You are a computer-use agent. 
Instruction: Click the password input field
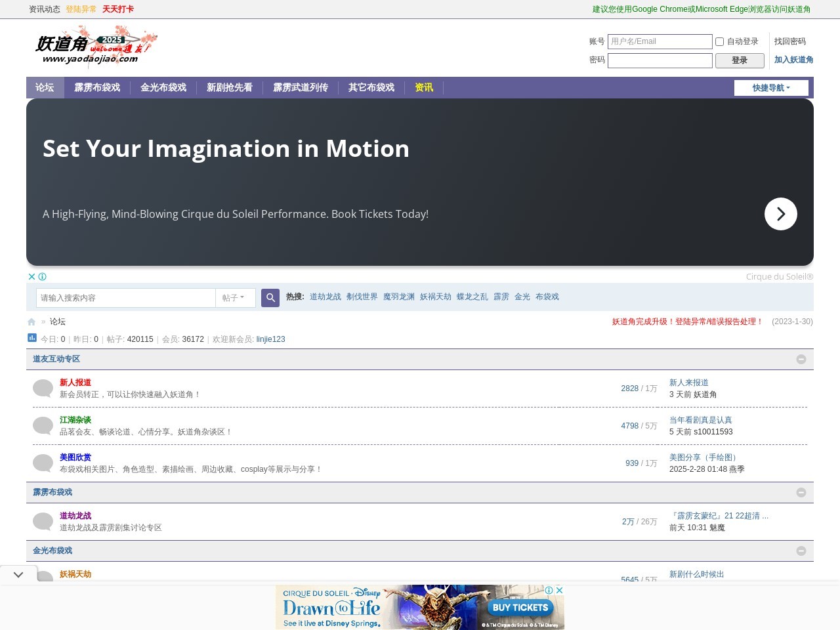click(660, 60)
